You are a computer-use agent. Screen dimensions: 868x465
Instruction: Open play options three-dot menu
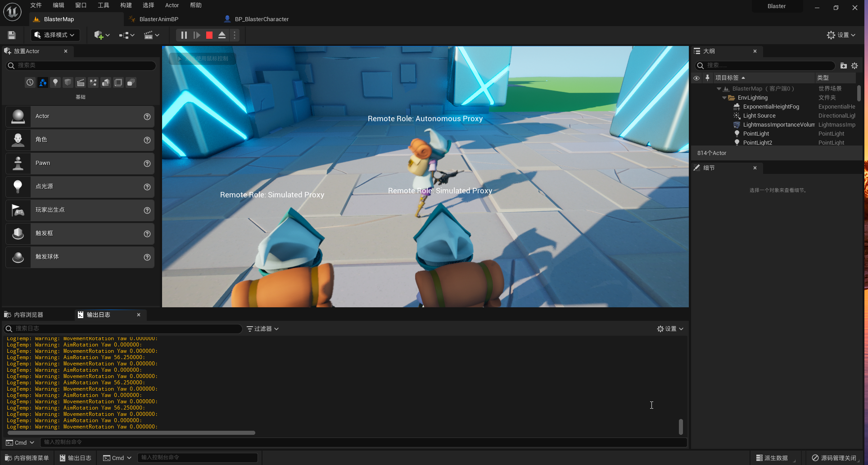pos(235,35)
